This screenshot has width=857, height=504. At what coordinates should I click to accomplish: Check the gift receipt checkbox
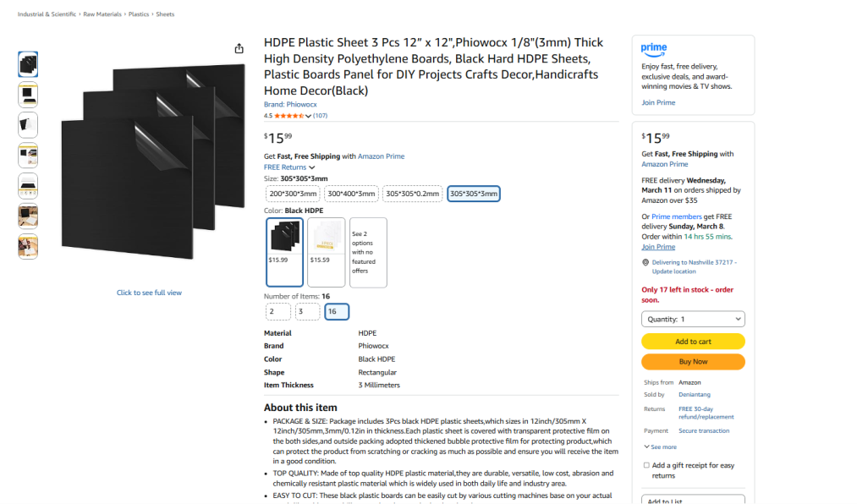[646, 466]
